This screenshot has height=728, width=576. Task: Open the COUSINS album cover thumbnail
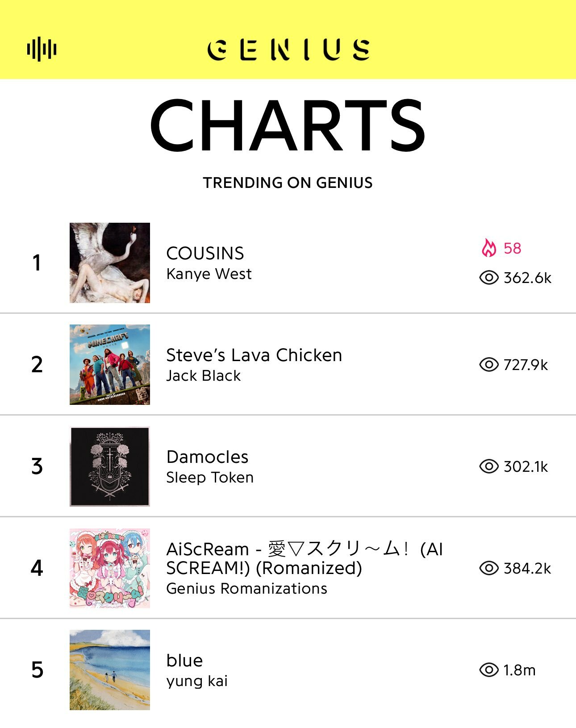coord(110,263)
